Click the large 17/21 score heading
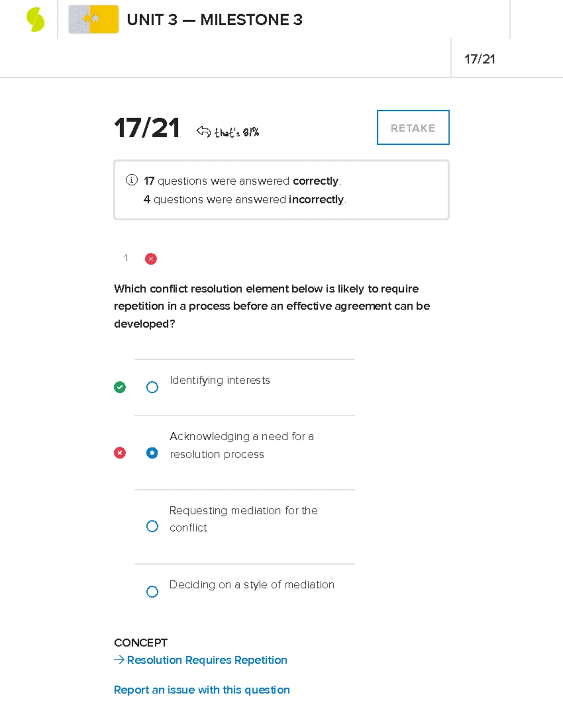 [147, 128]
